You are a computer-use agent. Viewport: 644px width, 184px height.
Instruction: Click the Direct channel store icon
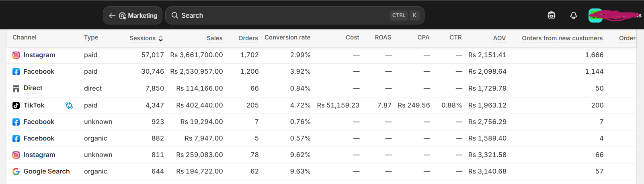16,89
